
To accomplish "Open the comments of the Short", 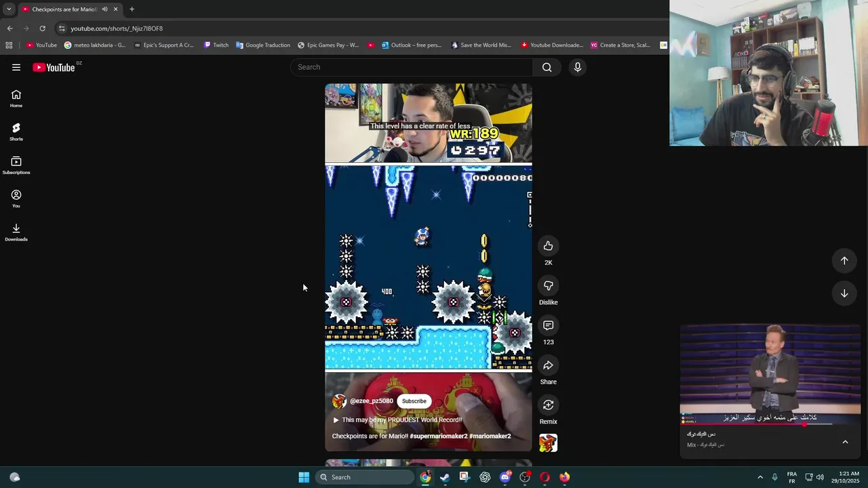I will [x=548, y=325].
